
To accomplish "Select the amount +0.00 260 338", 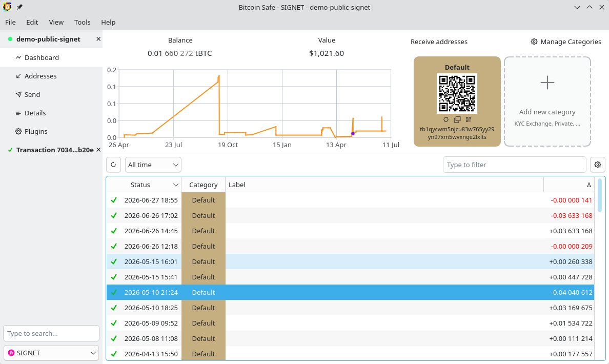I will point(571,262).
